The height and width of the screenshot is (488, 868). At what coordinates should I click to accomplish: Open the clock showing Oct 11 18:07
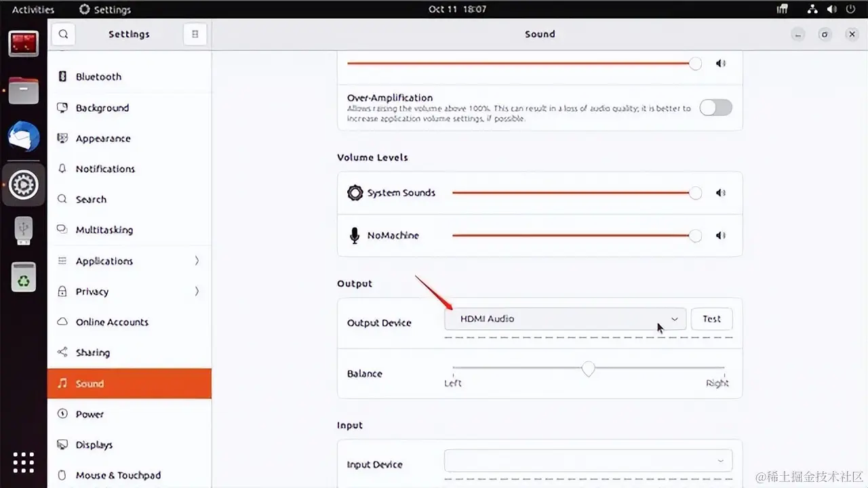coord(458,9)
